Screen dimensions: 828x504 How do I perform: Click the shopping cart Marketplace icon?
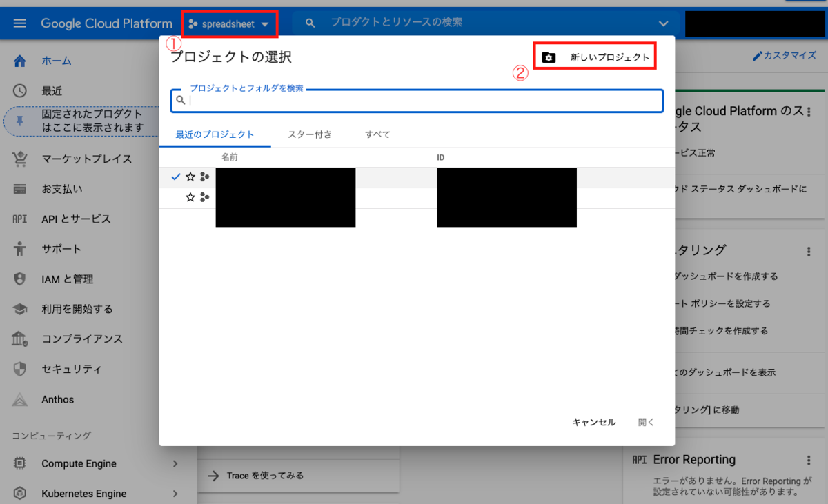(20, 159)
